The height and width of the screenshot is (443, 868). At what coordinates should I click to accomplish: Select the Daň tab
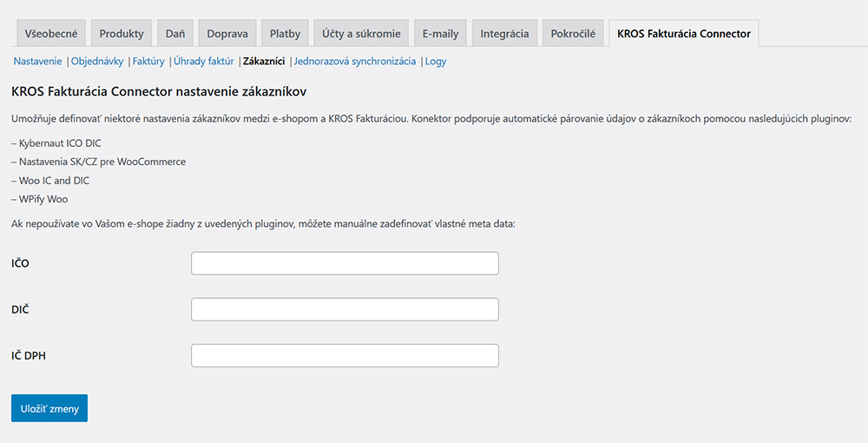175,33
